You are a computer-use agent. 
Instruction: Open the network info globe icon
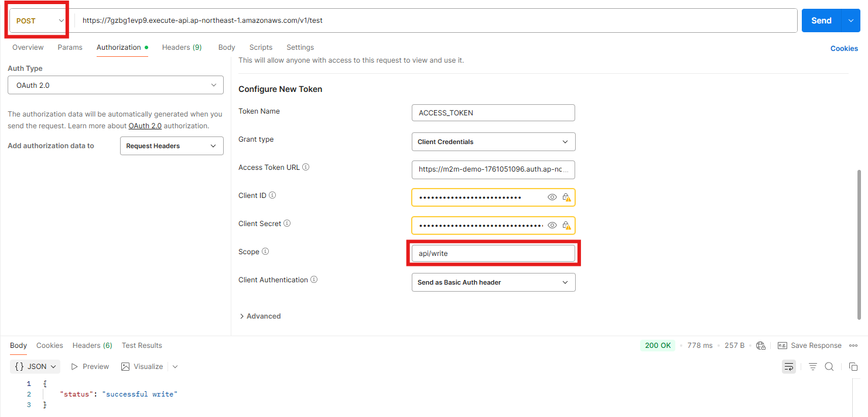761,346
